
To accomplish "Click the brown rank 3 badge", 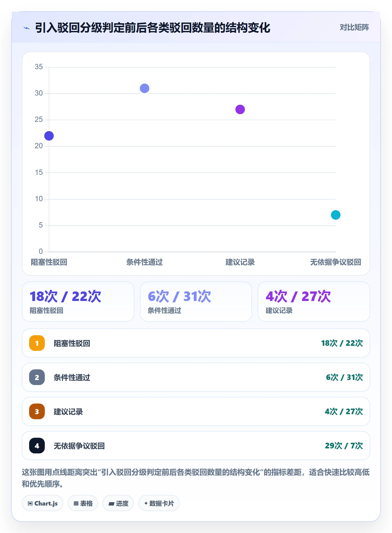I will 37,411.
